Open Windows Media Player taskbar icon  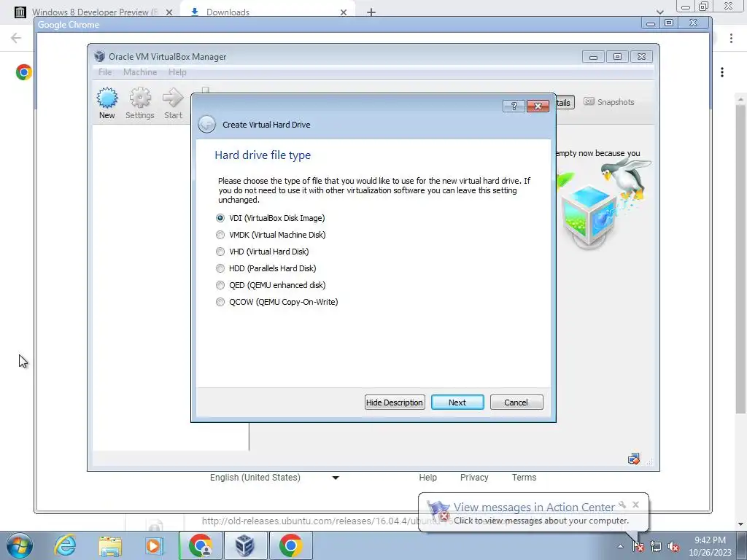pos(154,545)
